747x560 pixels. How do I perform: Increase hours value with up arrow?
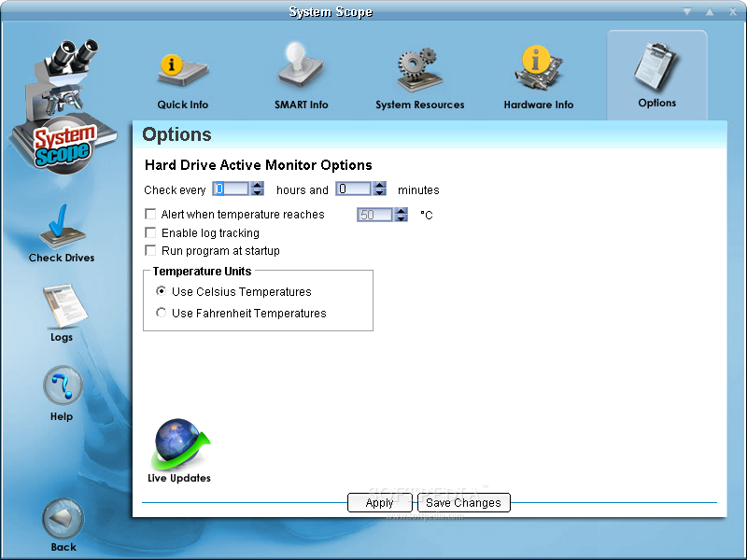coord(258,185)
